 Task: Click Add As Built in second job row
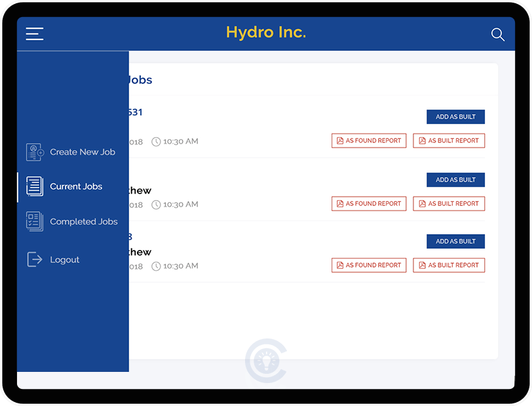455,180
